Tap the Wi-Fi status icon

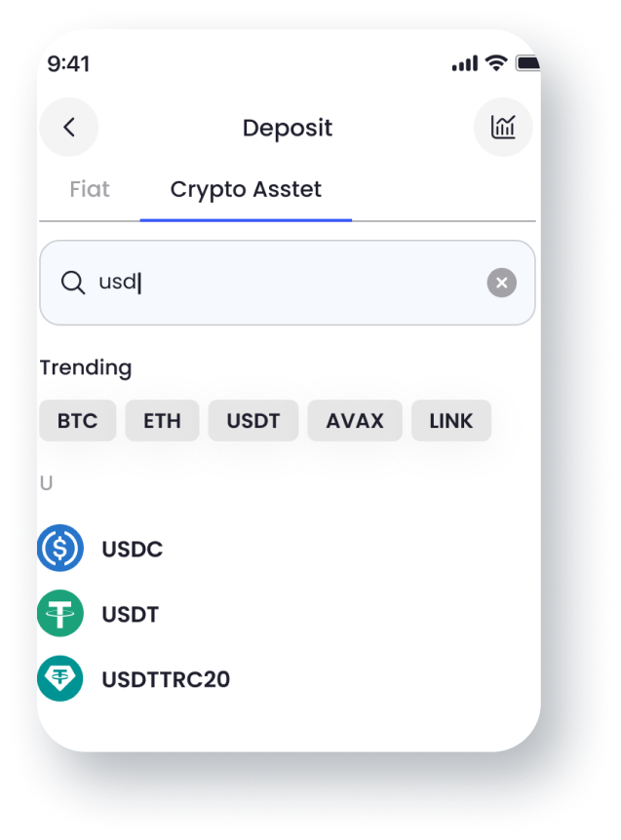click(x=496, y=63)
